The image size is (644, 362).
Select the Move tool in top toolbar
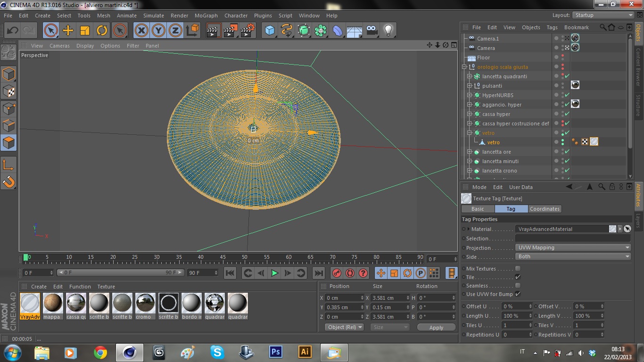pos(68,31)
